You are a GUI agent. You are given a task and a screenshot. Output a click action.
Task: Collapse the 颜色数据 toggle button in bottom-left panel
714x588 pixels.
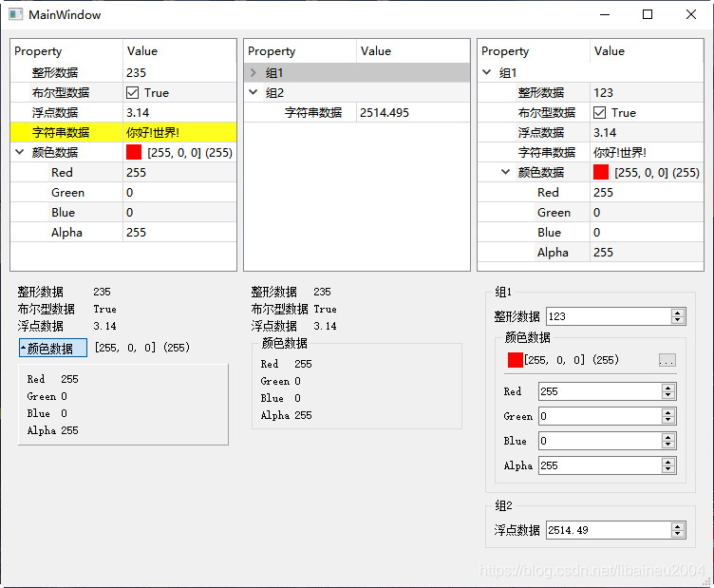click(x=53, y=348)
